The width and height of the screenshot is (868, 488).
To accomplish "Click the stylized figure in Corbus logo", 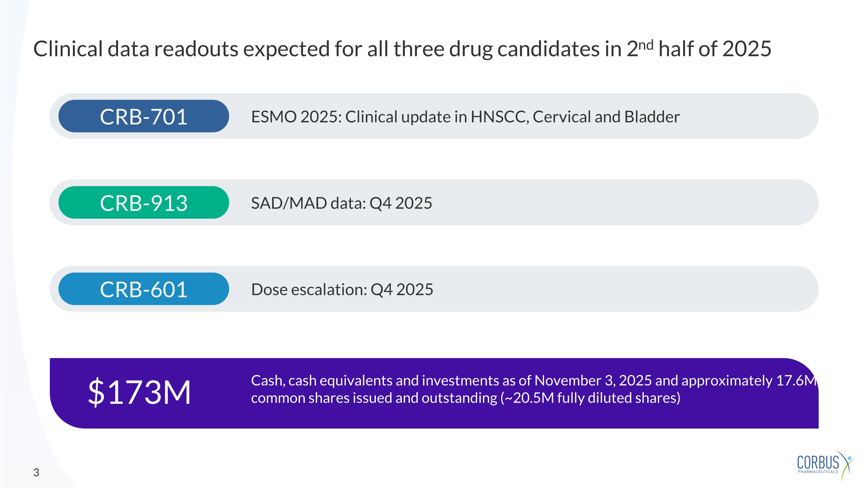I will tap(847, 465).
